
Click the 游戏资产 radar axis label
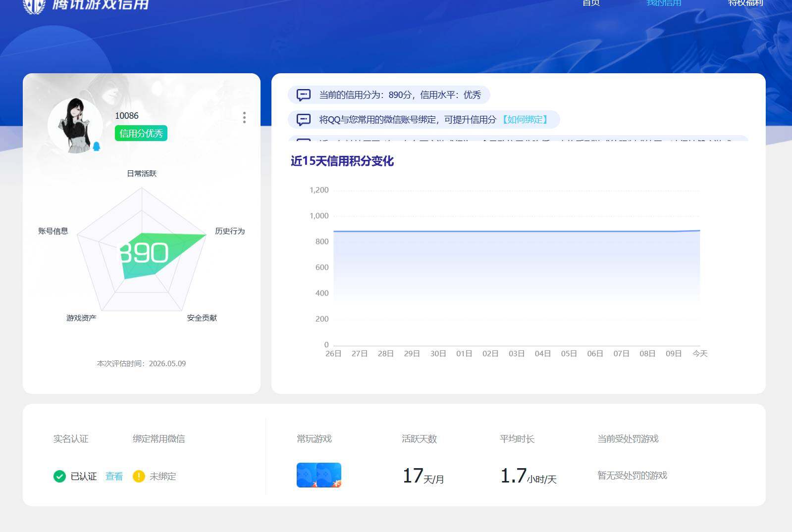pos(81,318)
